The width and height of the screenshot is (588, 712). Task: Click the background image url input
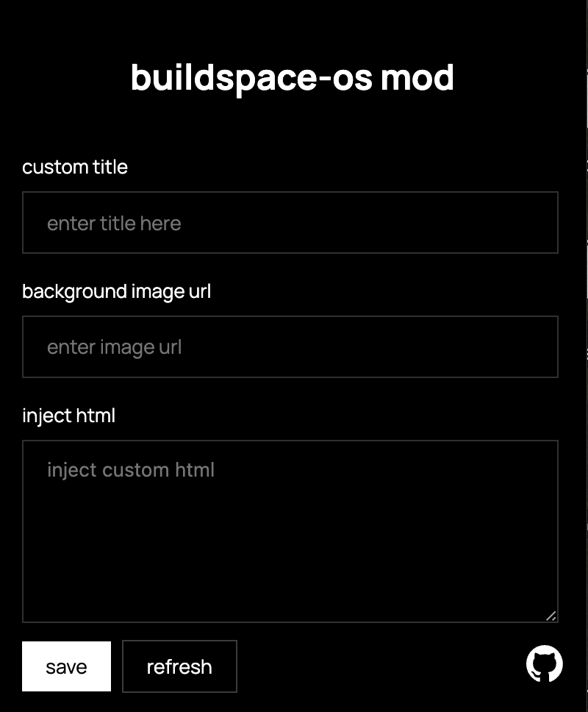[290, 347]
